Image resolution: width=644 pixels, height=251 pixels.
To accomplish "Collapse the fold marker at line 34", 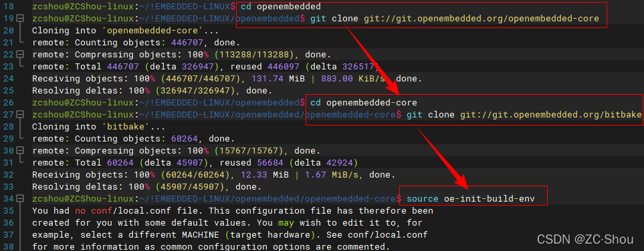I will 21,199.
